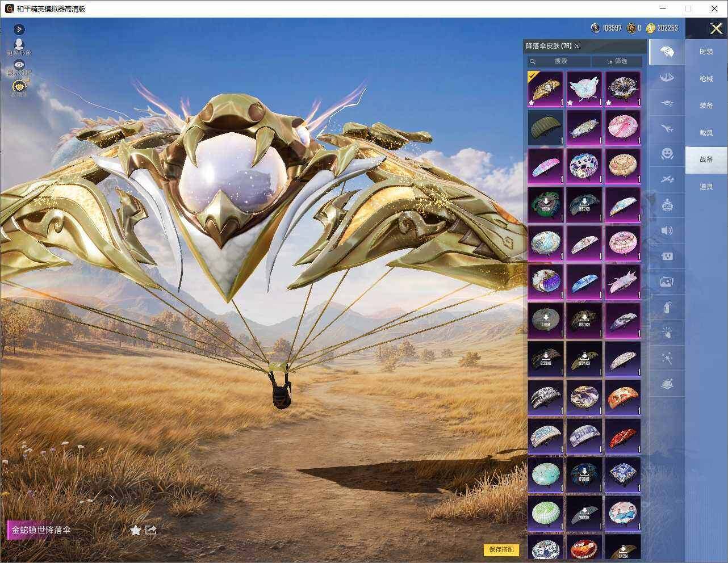Select the default olive green parachute thumbnail
728x563 pixels.
[x=546, y=128]
